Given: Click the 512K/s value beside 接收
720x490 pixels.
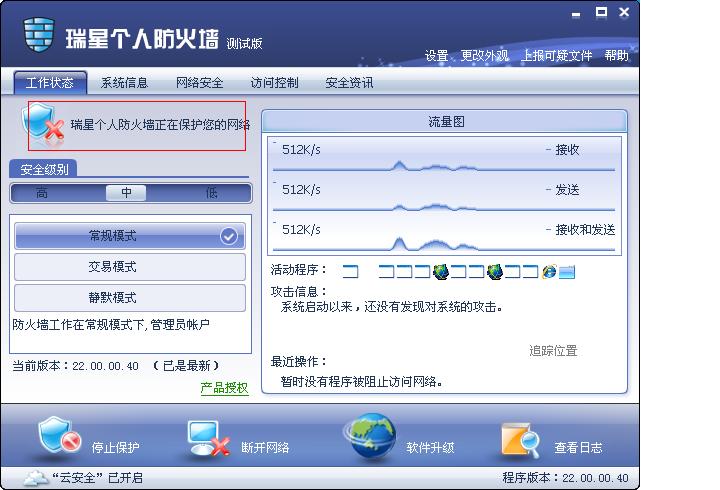Looking at the screenshot, I should (x=301, y=150).
